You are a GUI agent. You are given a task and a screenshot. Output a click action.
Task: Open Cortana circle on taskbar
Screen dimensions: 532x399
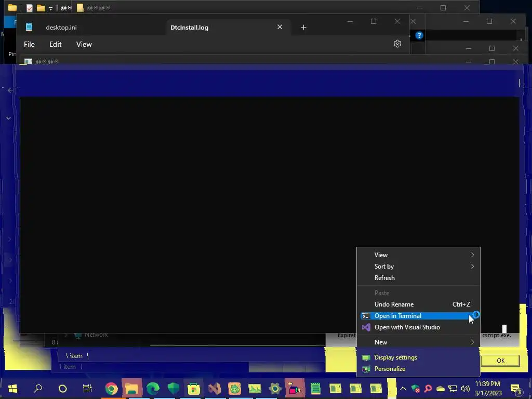pos(63,389)
